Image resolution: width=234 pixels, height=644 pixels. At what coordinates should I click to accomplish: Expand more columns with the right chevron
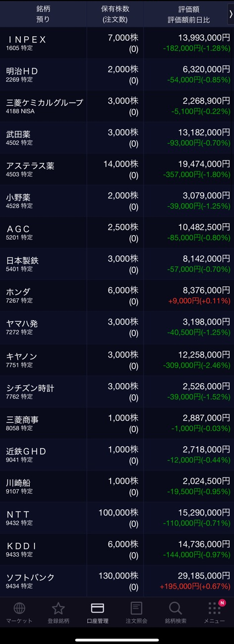[231, 14]
